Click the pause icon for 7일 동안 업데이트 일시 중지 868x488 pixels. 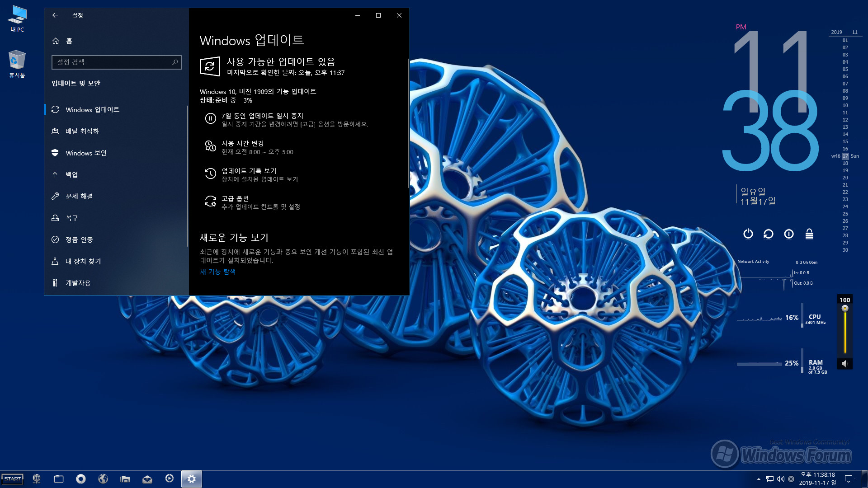click(x=211, y=119)
